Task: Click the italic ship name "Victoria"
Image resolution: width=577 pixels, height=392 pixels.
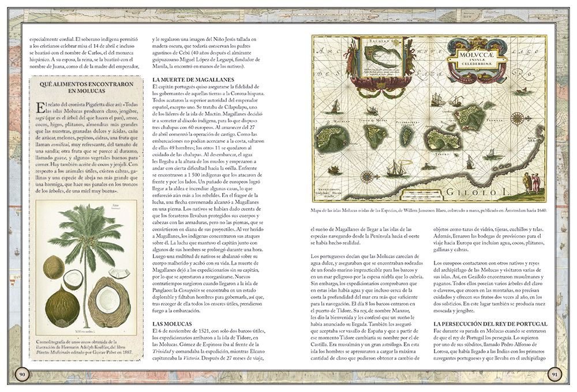Action: click(x=192, y=358)
